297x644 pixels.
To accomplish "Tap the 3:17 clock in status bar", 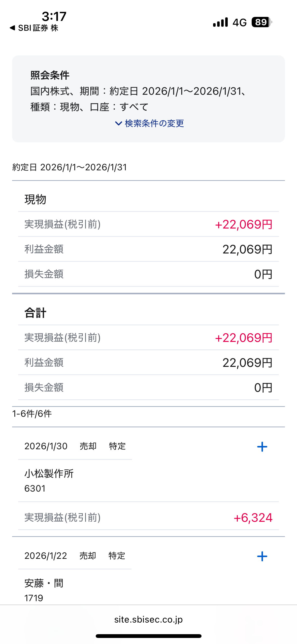I will click(54, 16).
